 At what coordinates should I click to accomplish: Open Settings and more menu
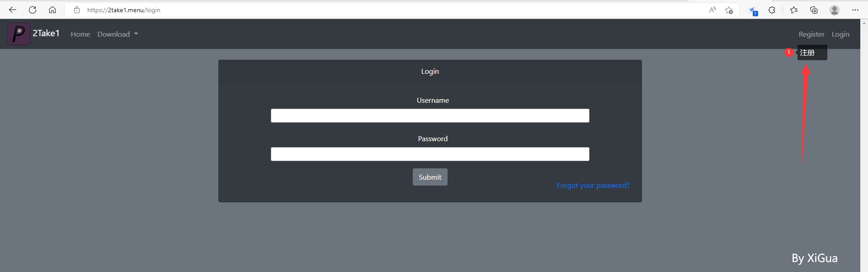click(x=855, y=10)
